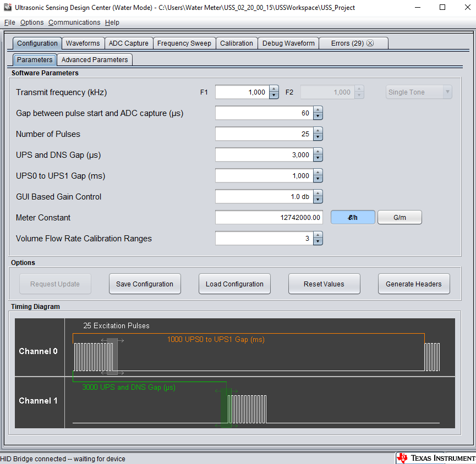Viewport: 476px width, 464px height.
Task: Click the '25 Excitation Pulses' label
Action: pyautogui.click(x=116, y=325)
